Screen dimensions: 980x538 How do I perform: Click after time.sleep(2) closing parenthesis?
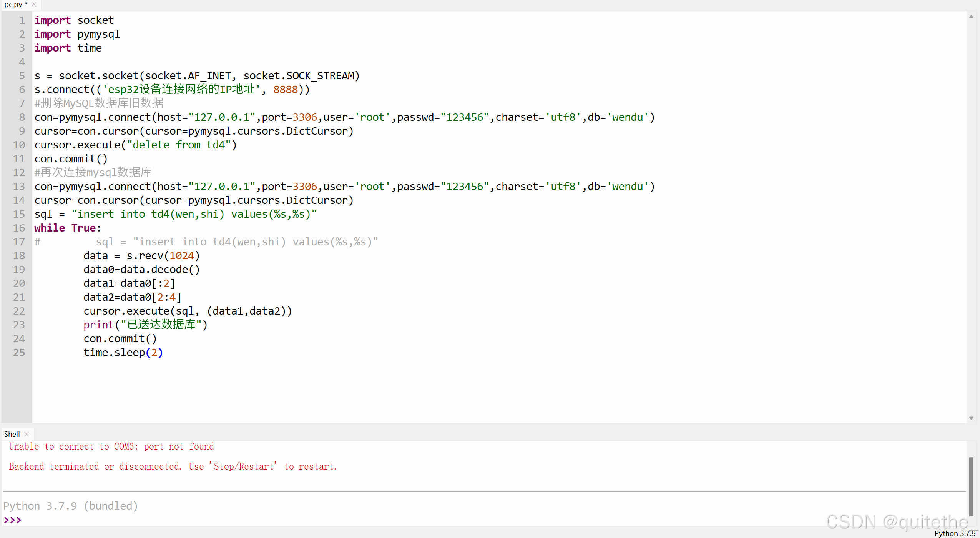point(164,353)
